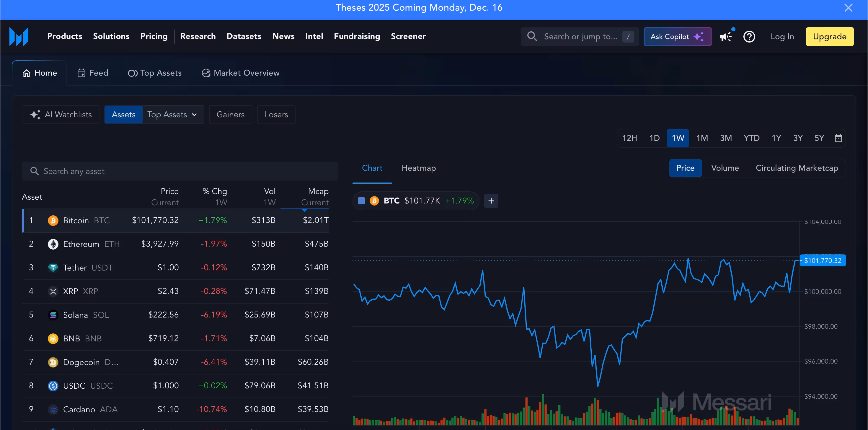Open the Screener page
Screen dimensions: 868x430
click(408, 36)
